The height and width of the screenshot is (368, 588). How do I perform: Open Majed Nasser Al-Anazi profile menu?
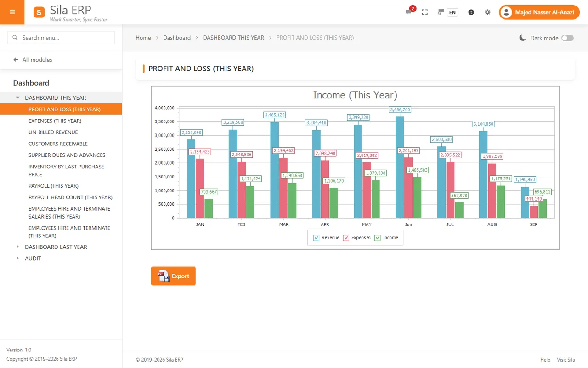click(x=539, y=12)
